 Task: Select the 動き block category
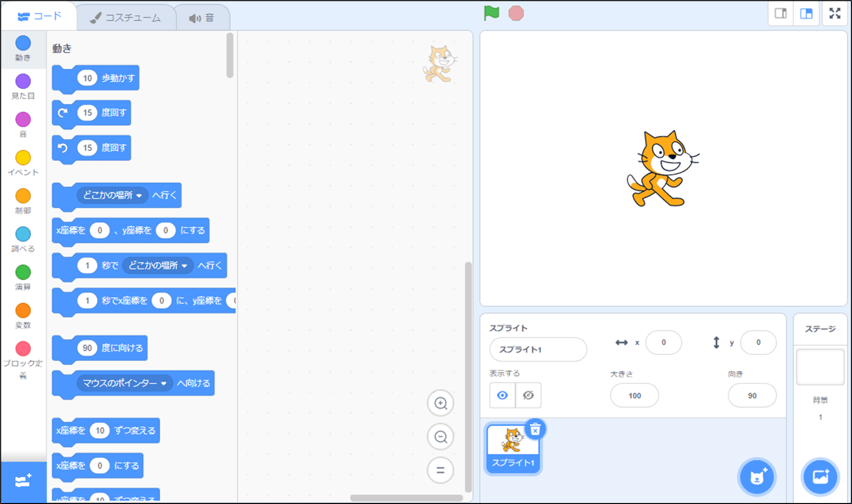coord(23,48)
